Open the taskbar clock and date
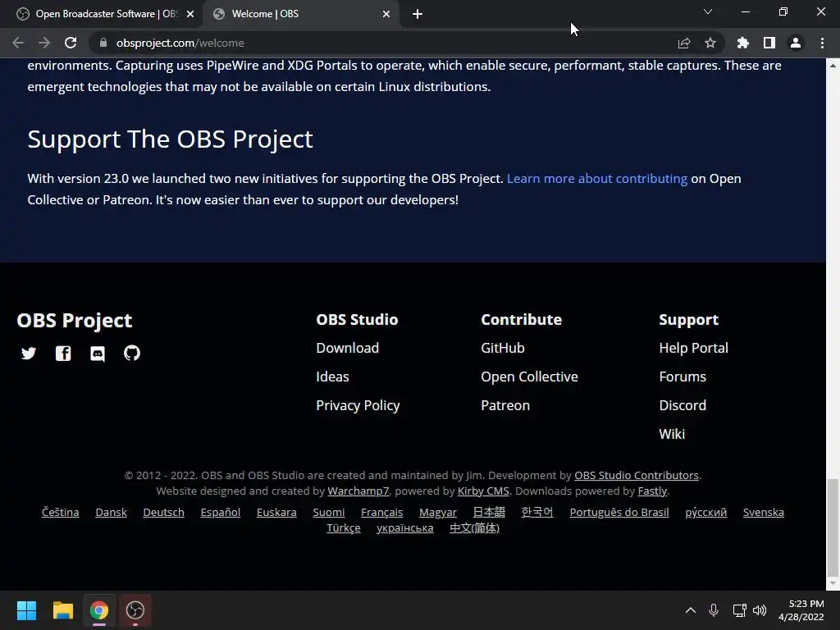Image resolution: width=840 pixels, height=630 pixels. (801, 610)
